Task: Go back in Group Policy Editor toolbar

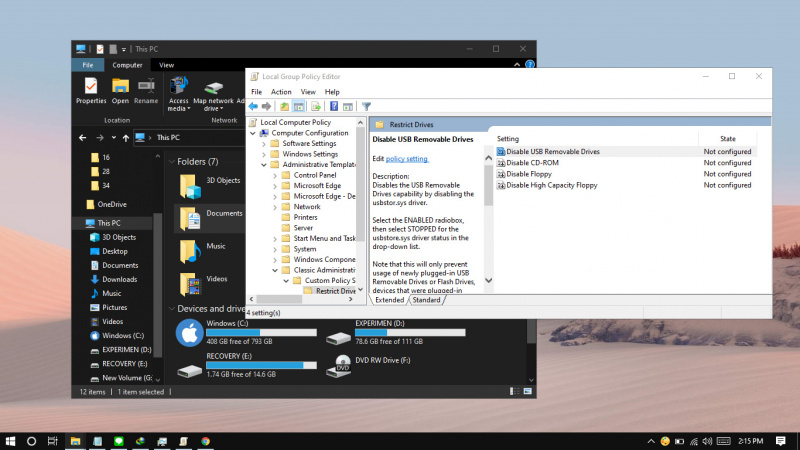Action: tap(253, 106)
